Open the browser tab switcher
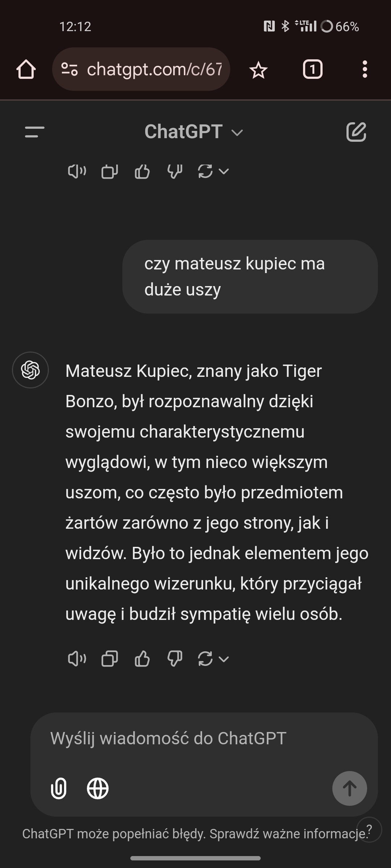 point(312,69)
